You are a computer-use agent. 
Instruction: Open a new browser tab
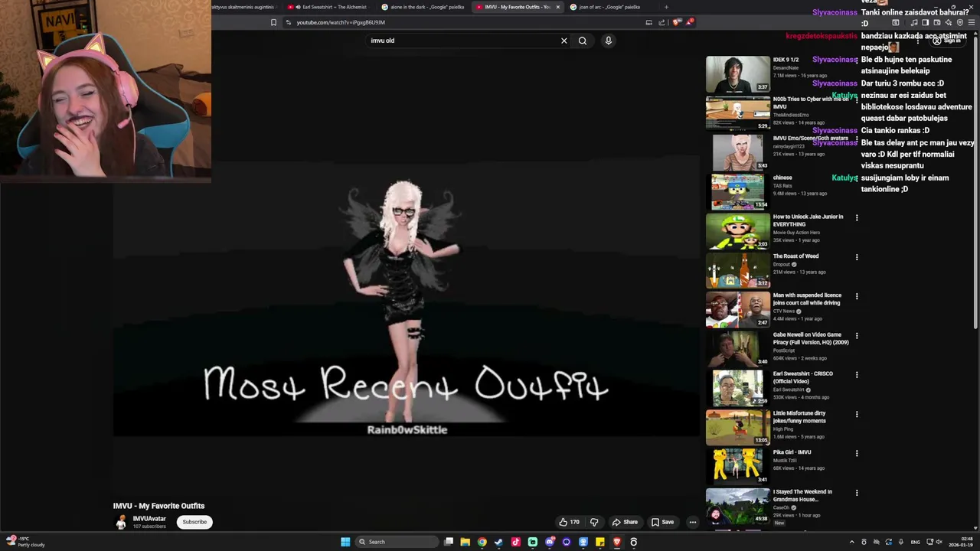[666, 7]
